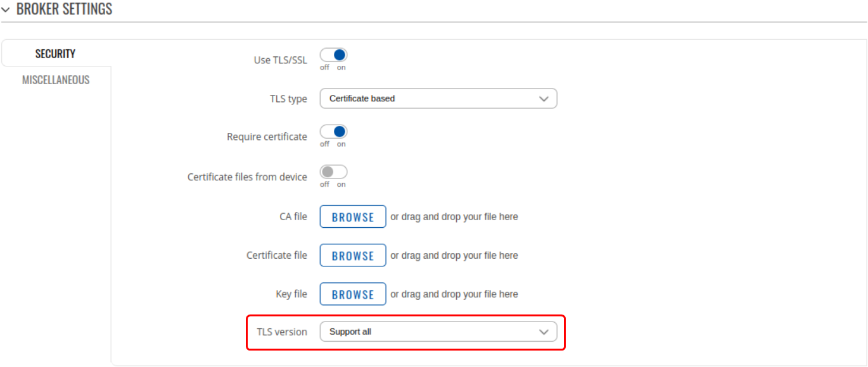Click drag and drop text beside Certificate file
Image resolution: width=868 pixels, height=367 pixels.
[454, 256]
